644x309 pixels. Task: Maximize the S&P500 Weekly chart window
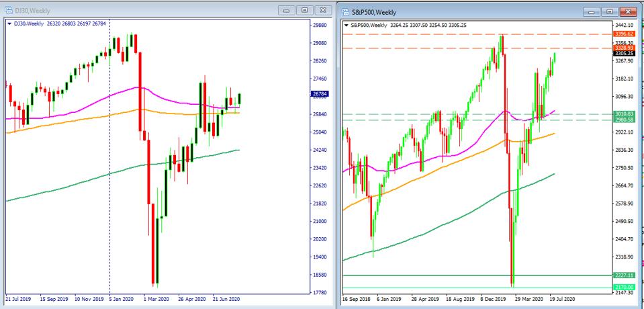click(x=610, y=11)
